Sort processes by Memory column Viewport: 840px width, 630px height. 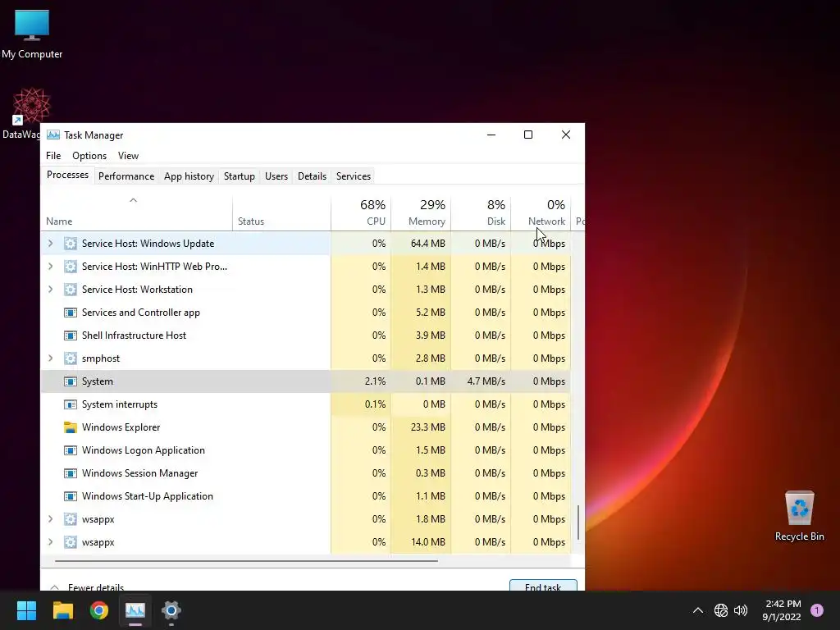point(421,214)
